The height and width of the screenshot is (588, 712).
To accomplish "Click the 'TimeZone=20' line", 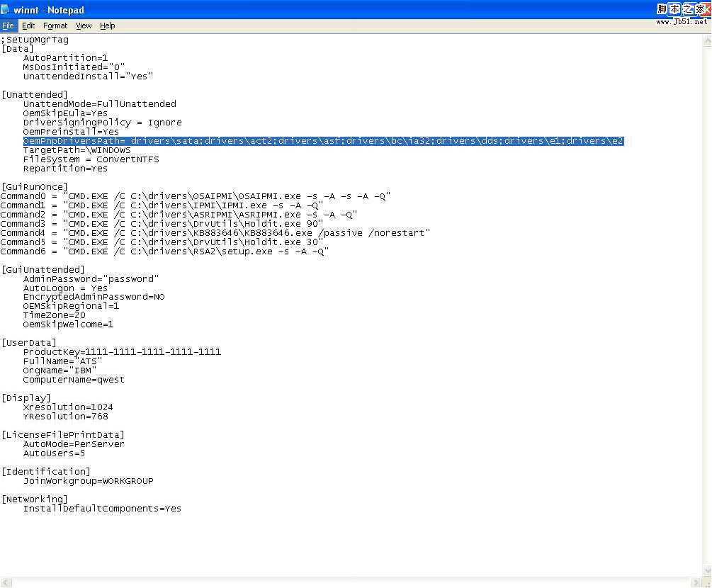I will [54, 315].
